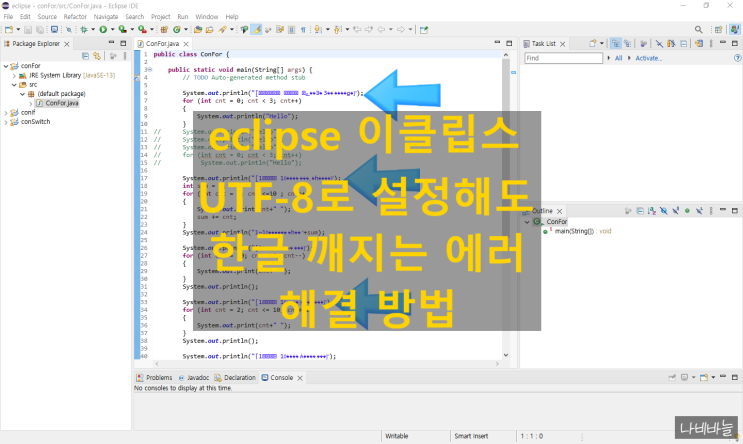The height and width of the screenshot is (444, 743).
Task: Open the Run configurations dropdown arrow
Action: 112,29
